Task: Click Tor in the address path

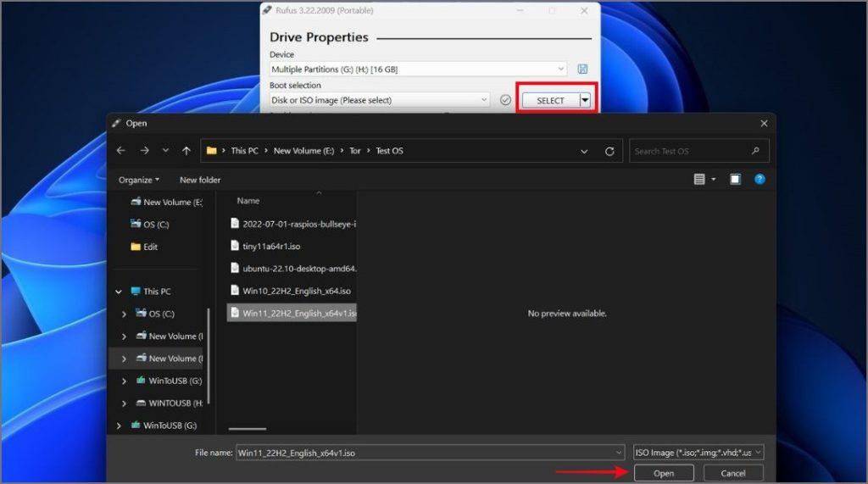Action: coord(355,151)
